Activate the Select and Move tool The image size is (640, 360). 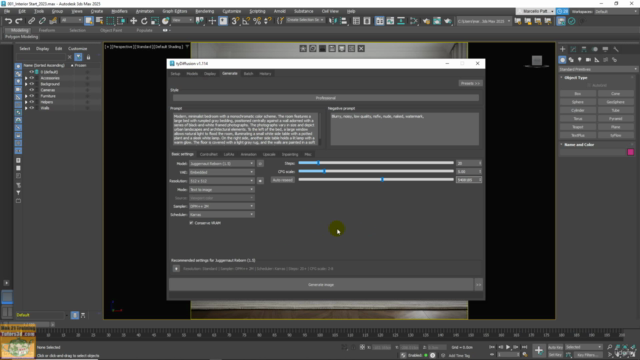tap(133, 21)
